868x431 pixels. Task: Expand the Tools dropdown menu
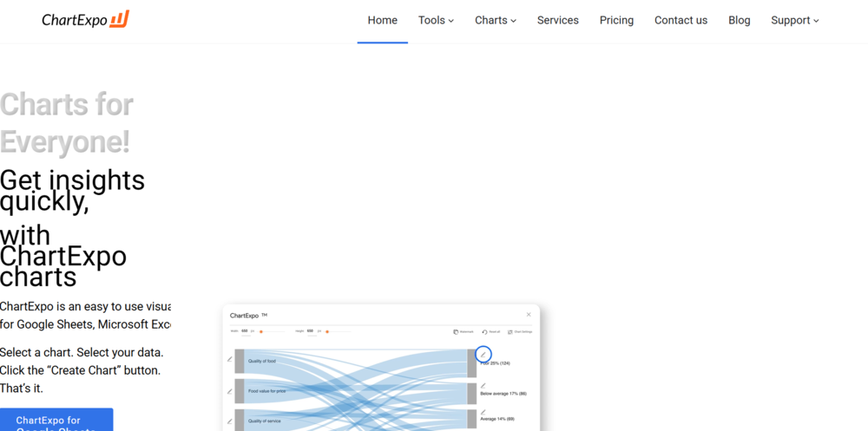tap(436, 21)
